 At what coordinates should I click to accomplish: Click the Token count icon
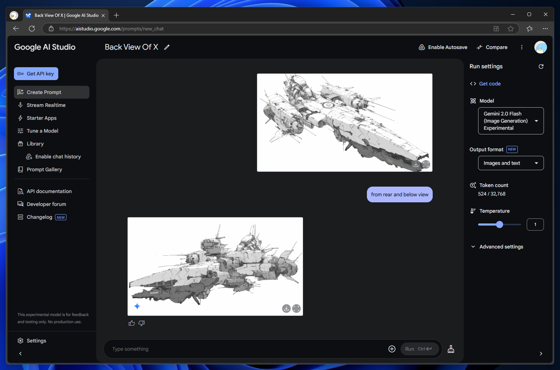[x=473, y=185]
